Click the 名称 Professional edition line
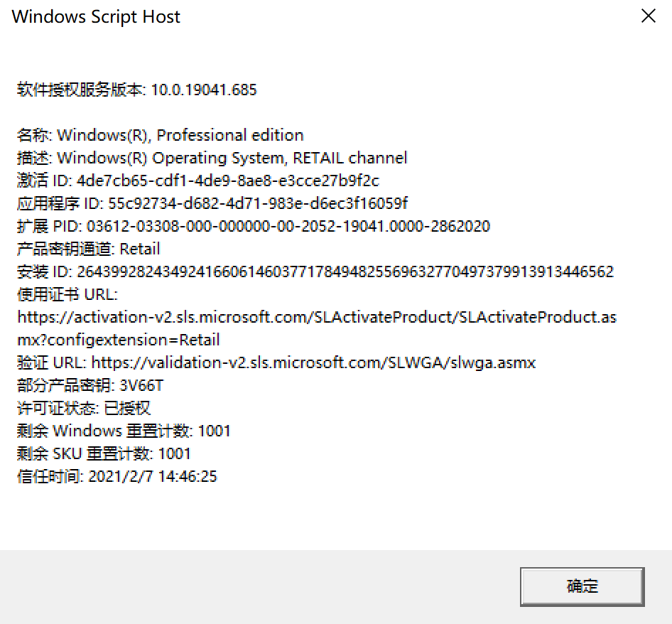 point(161,135)
